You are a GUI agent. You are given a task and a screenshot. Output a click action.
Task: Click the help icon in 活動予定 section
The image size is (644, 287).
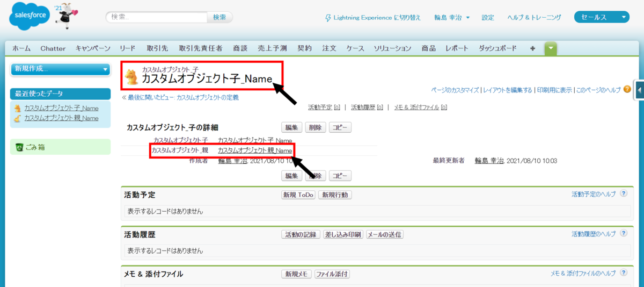(624, 194)
